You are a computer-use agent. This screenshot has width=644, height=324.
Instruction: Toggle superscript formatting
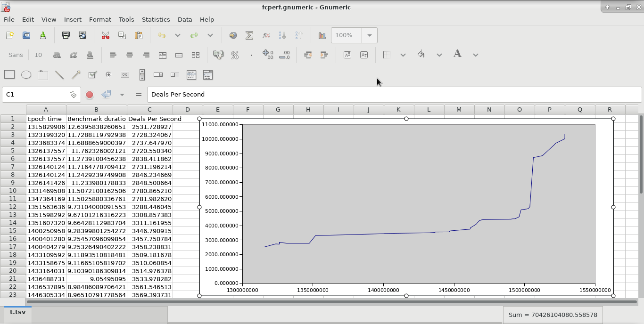point(347,55)
